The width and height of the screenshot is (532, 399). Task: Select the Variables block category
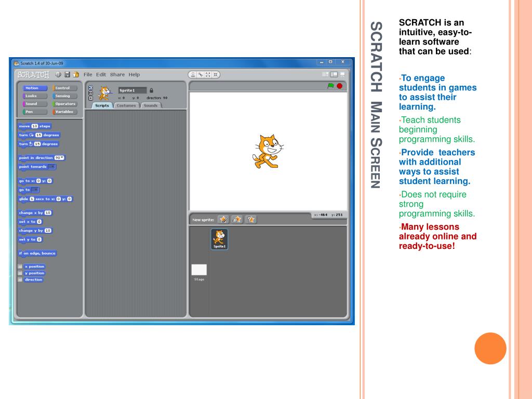pos(65,112)
